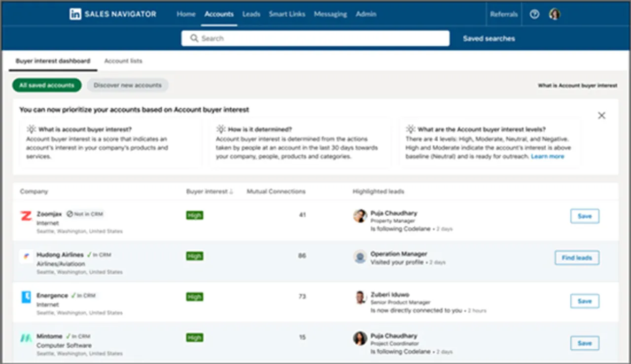
Task: Open the user profile avatar menu
Action: pos(555,14)
